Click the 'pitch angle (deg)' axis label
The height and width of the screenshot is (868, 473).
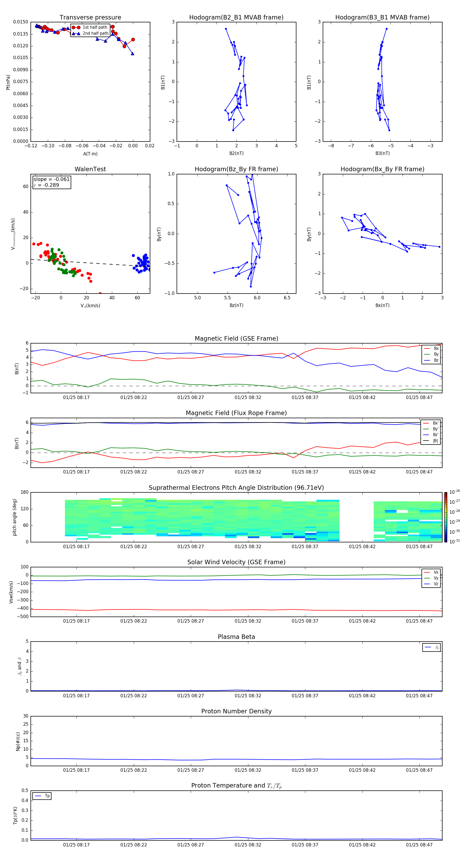[x=14, y=517]
